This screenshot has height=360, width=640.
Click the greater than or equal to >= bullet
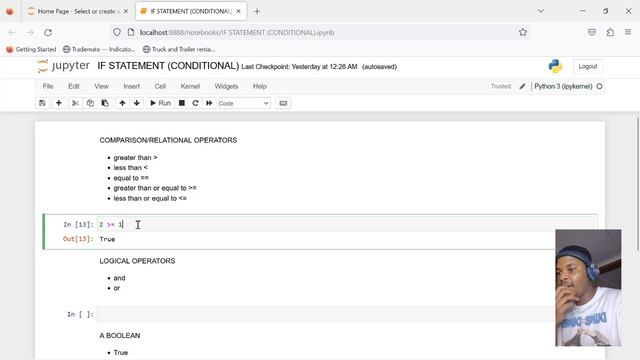(155, 188)
